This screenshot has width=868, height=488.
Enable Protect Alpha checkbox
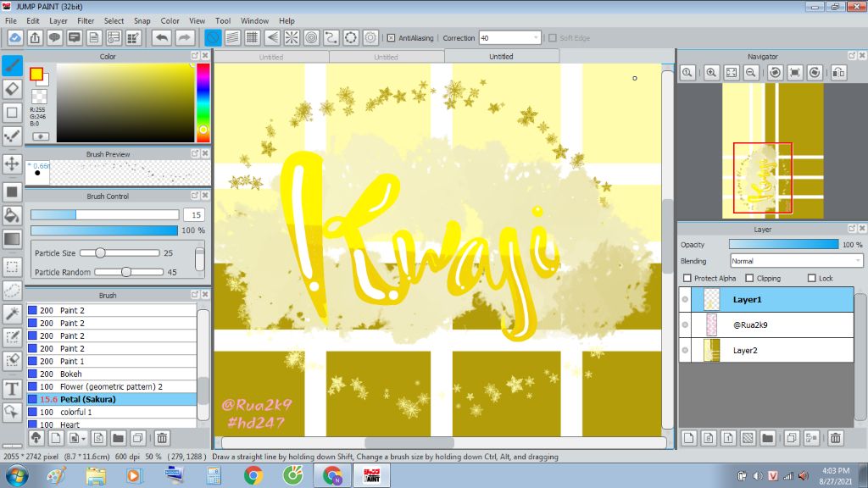click(x=687, y=278)
